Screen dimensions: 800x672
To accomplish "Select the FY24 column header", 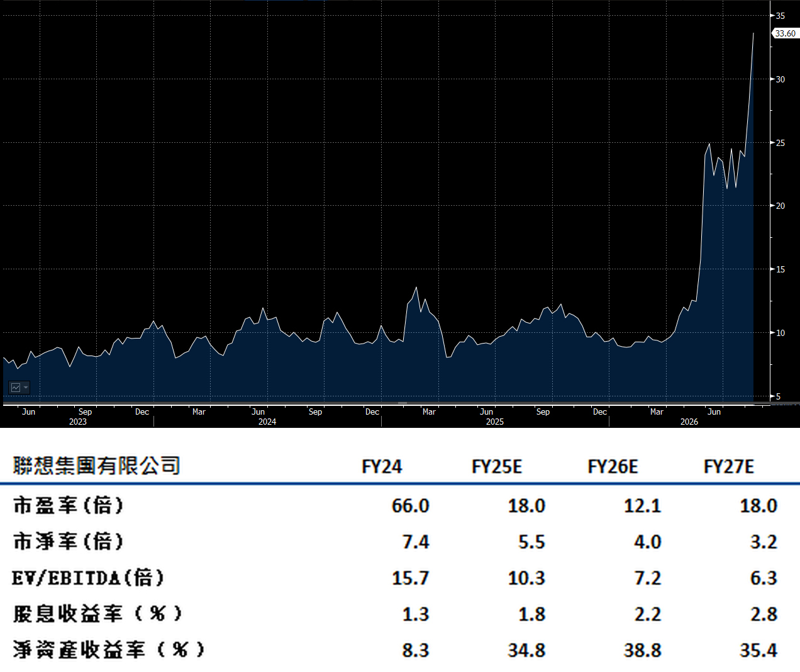I will coord(382,467).
